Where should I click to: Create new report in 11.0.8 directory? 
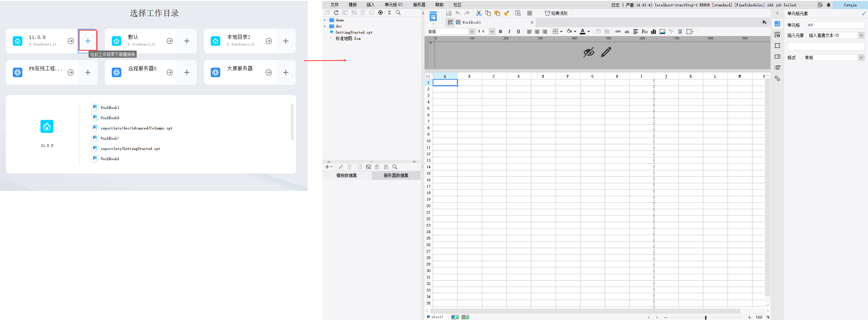coord(88,41)
